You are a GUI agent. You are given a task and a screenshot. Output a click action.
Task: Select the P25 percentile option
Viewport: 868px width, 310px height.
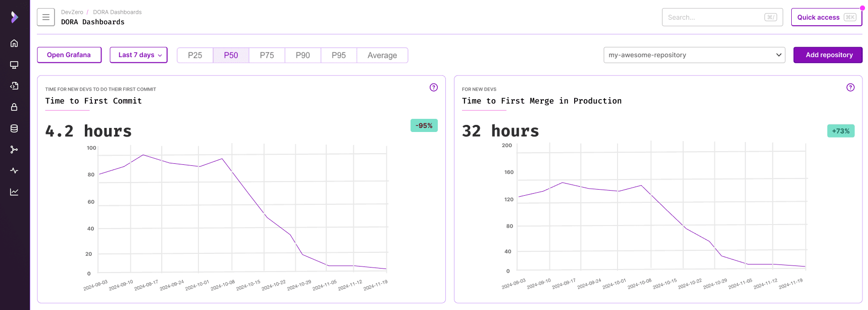pyautogui.click(x=195, y=55)
